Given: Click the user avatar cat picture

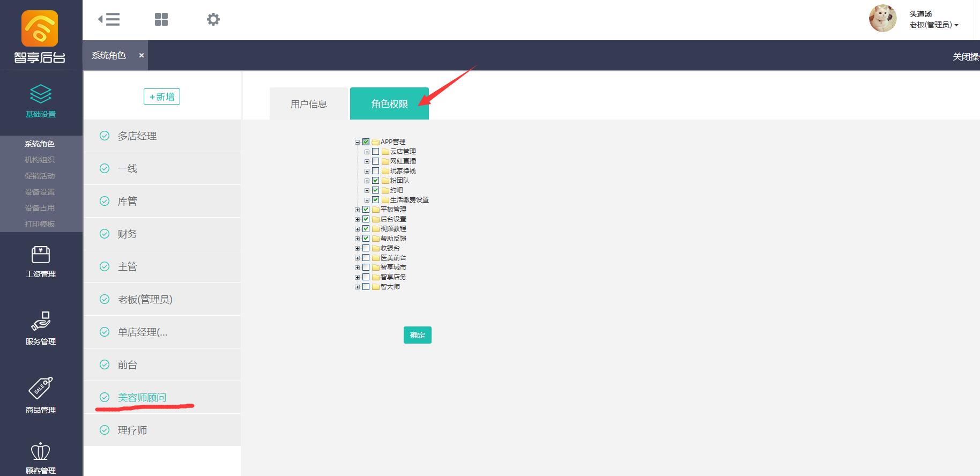Looking at the screenshot, I should (x=883, y=19).
